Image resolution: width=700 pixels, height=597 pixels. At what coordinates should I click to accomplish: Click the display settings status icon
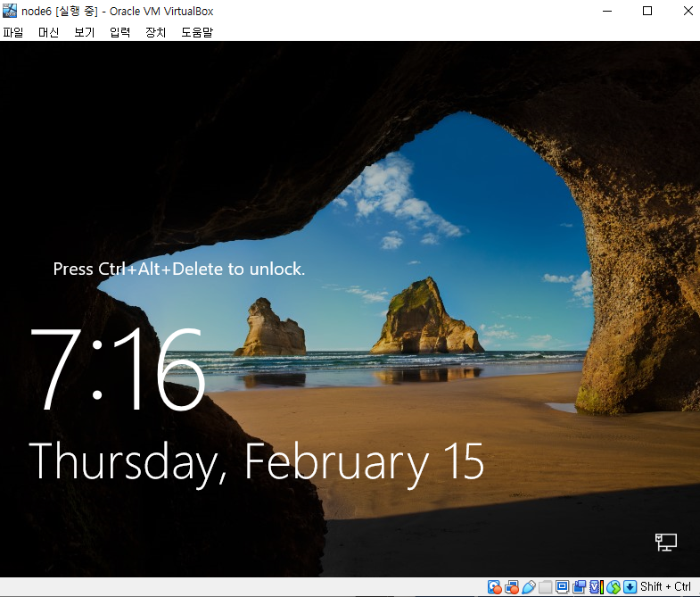562,586
